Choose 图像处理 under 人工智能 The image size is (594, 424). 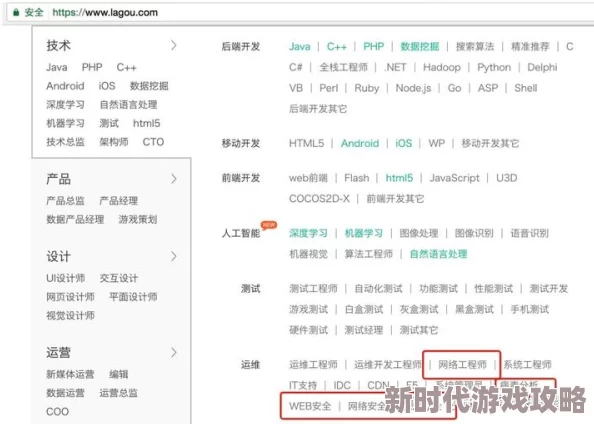tap(419, 233)
